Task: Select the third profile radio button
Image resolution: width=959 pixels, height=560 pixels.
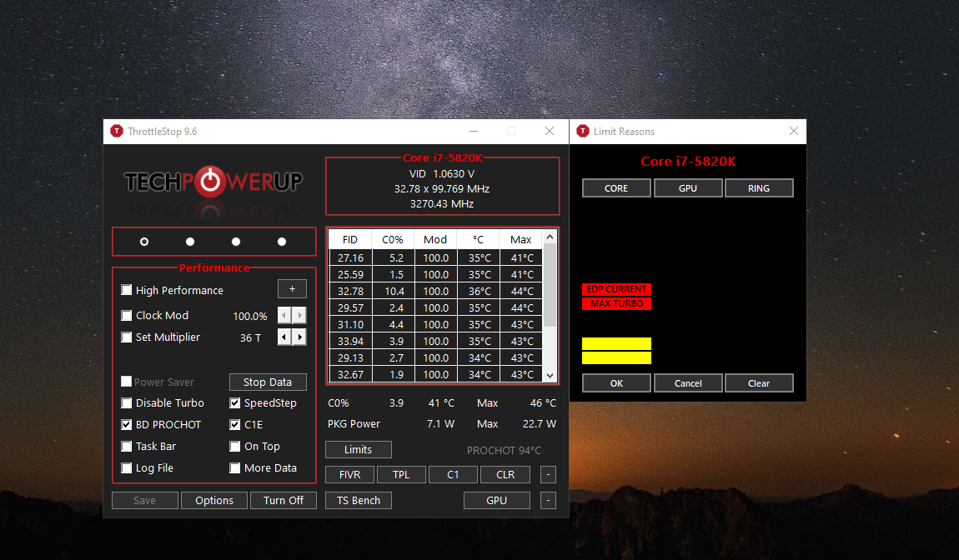Action: (236, 242)
